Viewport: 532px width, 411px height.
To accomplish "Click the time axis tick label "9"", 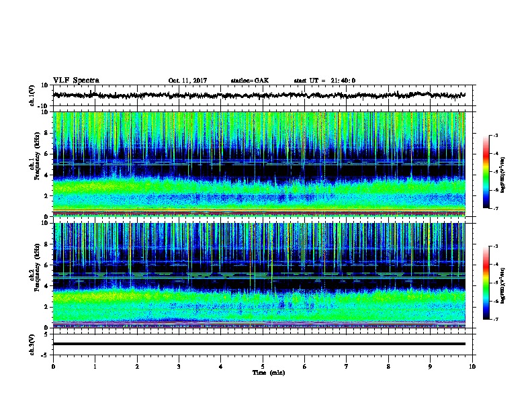I will [430, 367].
